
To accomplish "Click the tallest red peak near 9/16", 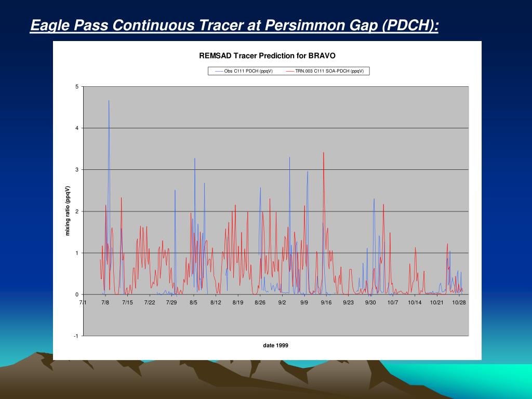I will tap(323, 153).
